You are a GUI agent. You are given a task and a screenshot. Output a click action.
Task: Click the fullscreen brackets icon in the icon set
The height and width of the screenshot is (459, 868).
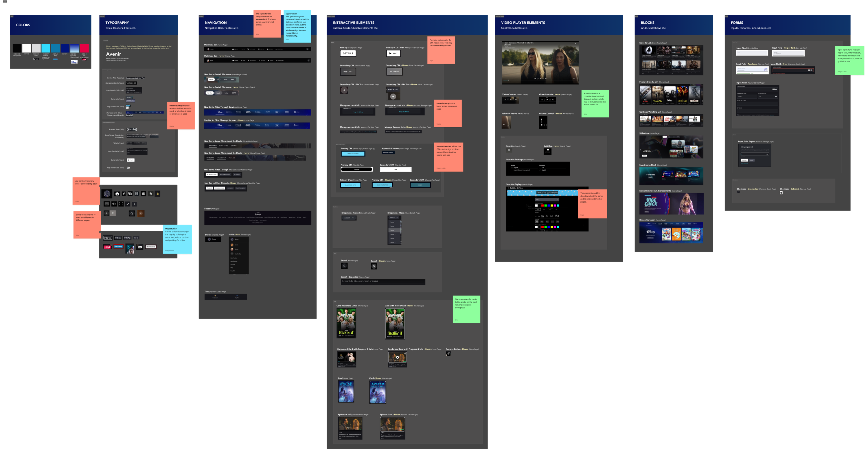(121, 204)
